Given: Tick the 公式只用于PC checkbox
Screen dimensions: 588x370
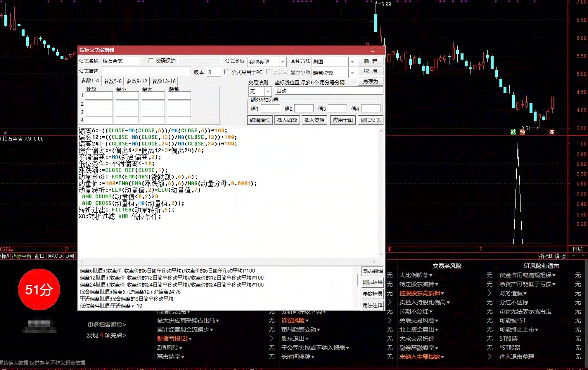Looking at the screenshot, I should tap(227, 72).
